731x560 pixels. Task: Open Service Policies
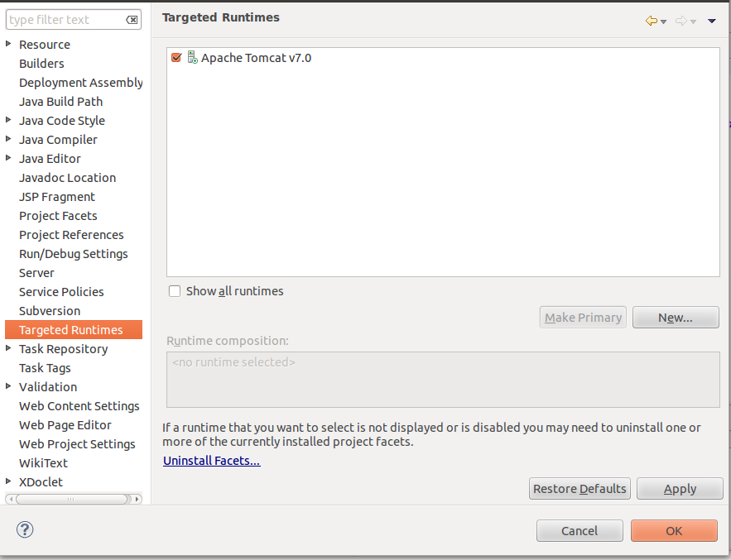click(x=61, y=292)
